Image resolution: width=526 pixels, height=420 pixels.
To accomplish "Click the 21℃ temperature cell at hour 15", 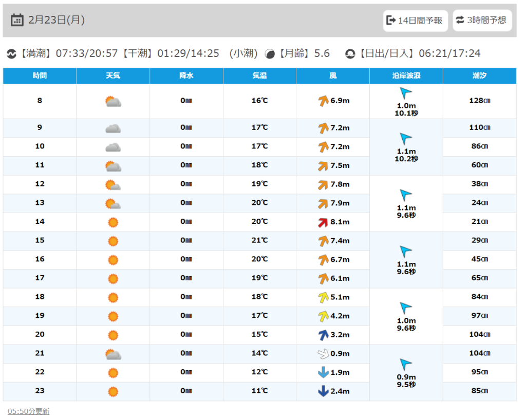I will tap(259, 240).
